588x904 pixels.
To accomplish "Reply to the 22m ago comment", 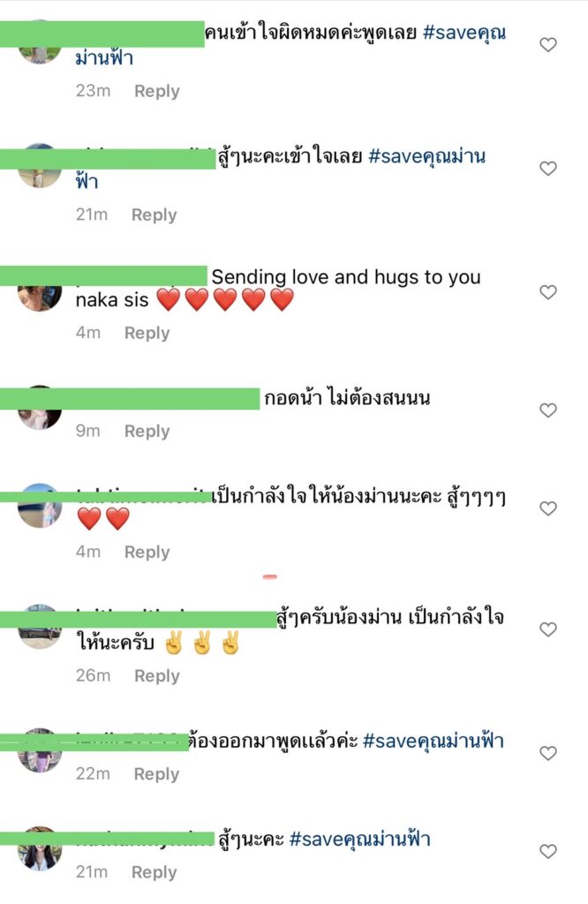I will (x=156, y=774).
